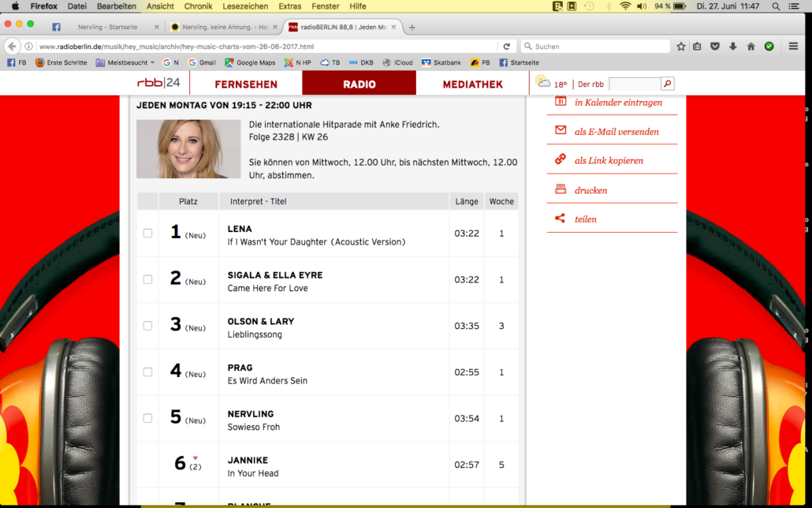Tick the checkbox for OLSON & LARY
This screenshot has width=812, height=508.
[147, 326]
